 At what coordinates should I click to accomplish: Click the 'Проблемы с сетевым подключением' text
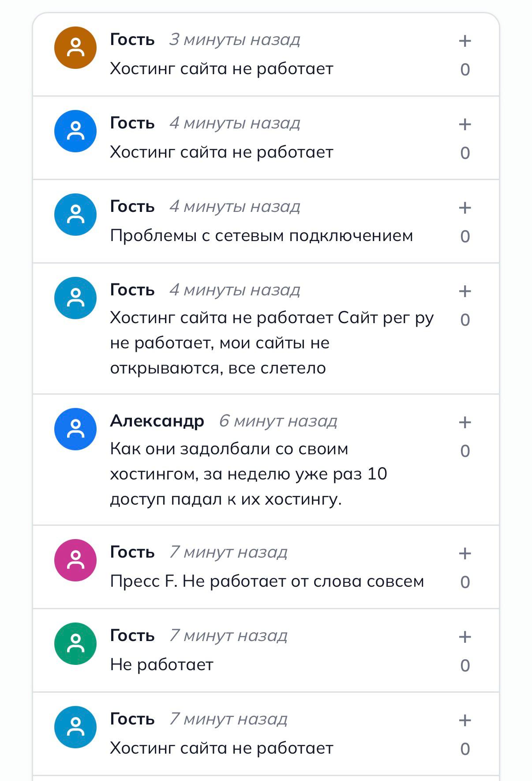[262, 236]
